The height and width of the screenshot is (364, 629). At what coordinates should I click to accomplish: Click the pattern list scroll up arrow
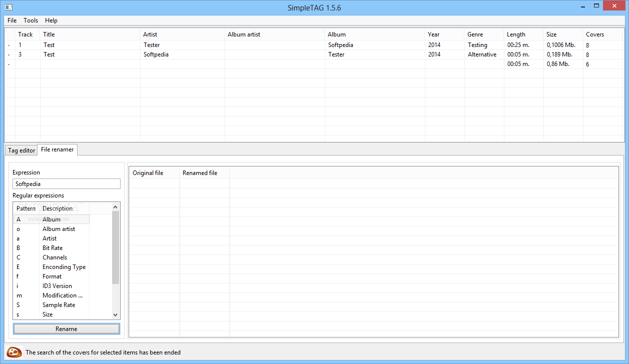116,206
